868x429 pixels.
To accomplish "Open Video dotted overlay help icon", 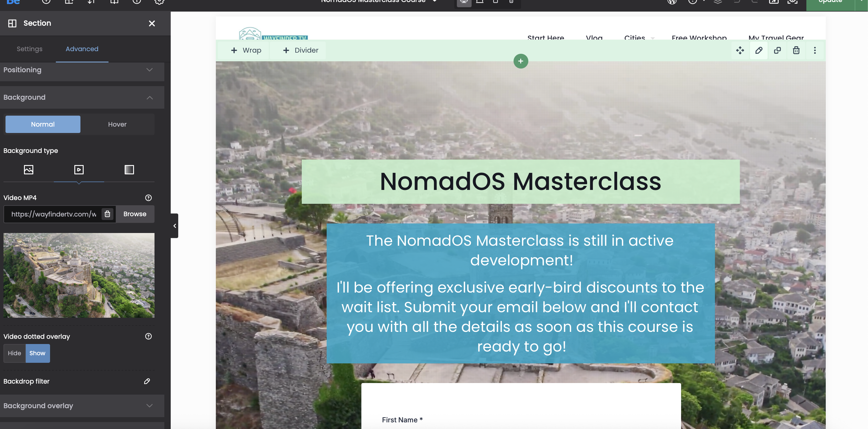I will [x=148, y=336].
